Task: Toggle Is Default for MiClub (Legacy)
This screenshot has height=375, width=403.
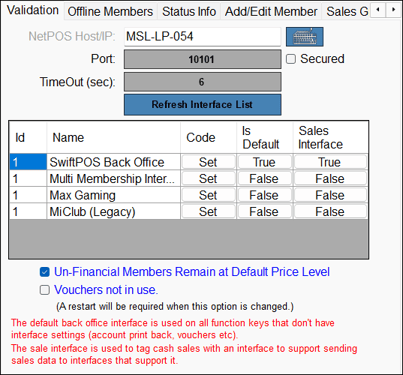Action: coord(264,211)
